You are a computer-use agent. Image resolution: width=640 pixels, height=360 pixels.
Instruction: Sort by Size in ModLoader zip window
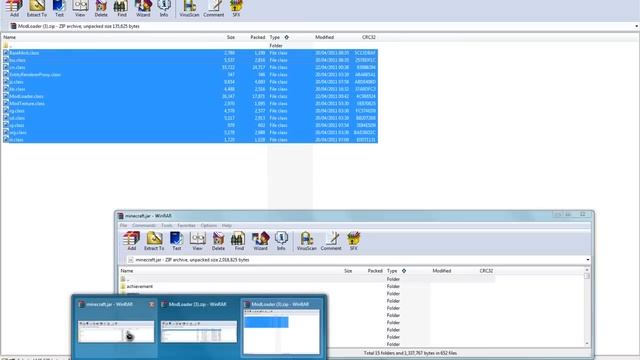[231, 37]
